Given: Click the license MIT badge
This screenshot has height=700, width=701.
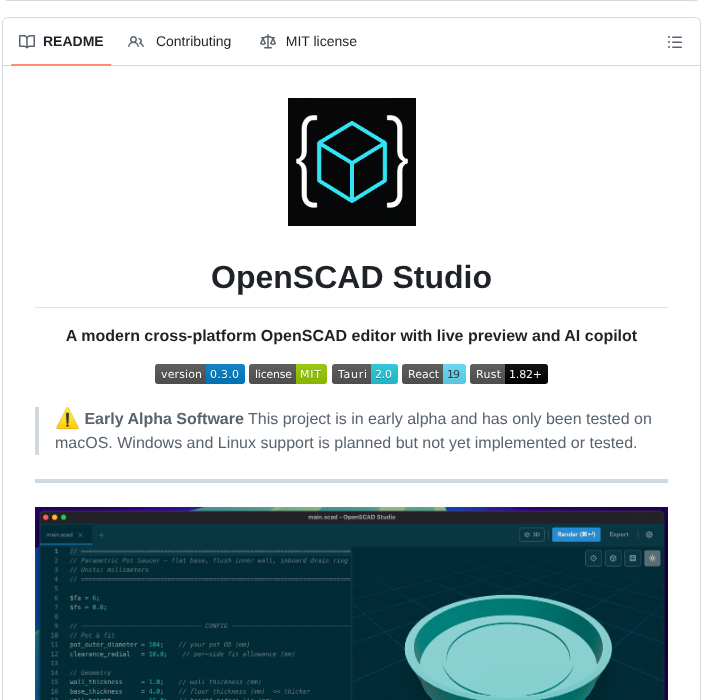Looking at the screenshot, I should 288,374.
